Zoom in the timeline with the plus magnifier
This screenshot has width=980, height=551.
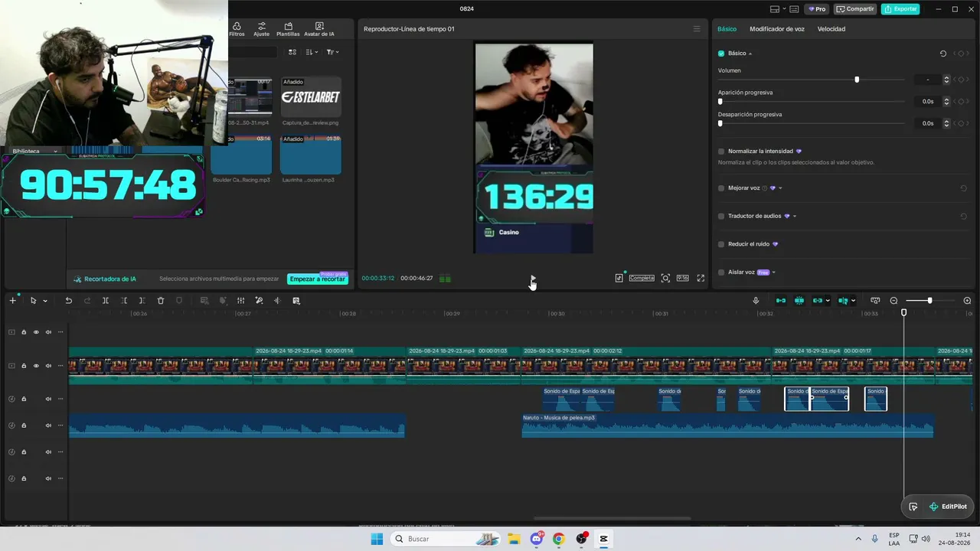967,301
